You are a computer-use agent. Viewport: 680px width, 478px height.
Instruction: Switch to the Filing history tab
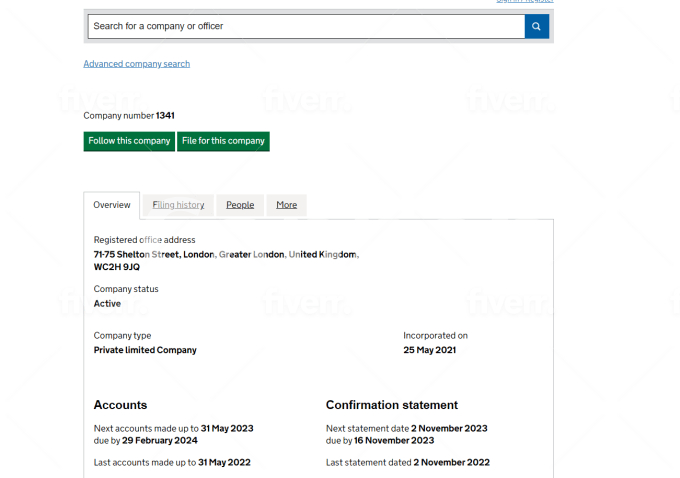click(178, 205)
